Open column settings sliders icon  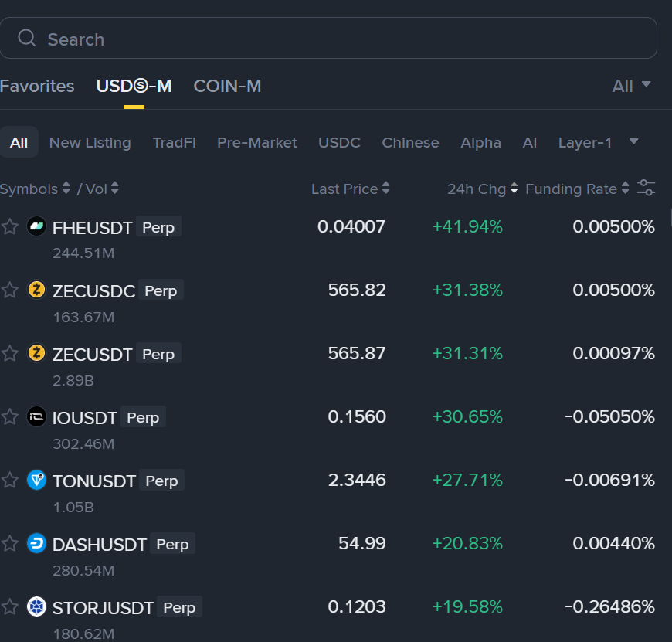click(646, 188)
